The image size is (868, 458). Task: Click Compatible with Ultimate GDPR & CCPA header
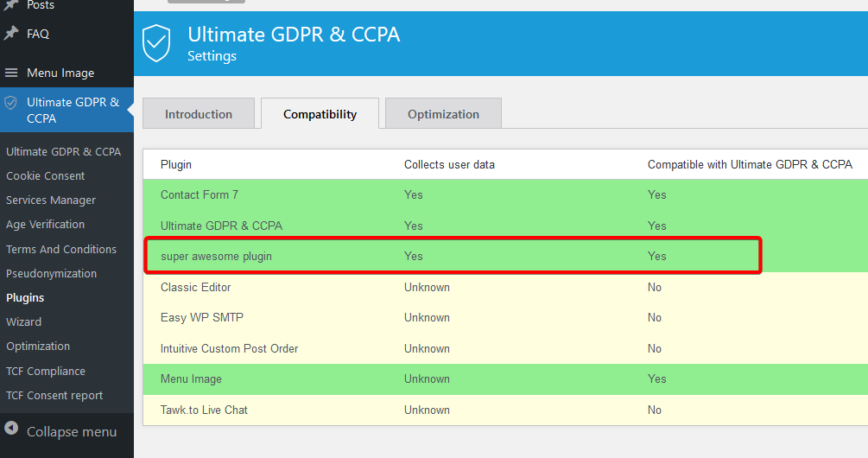pyautogui.click(x=750, y=164)
